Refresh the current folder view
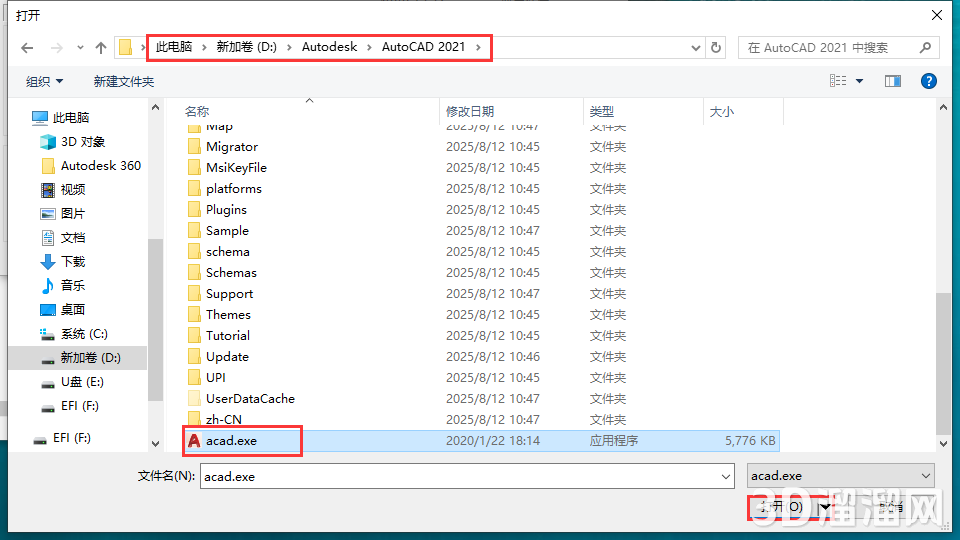 [716, 48]
